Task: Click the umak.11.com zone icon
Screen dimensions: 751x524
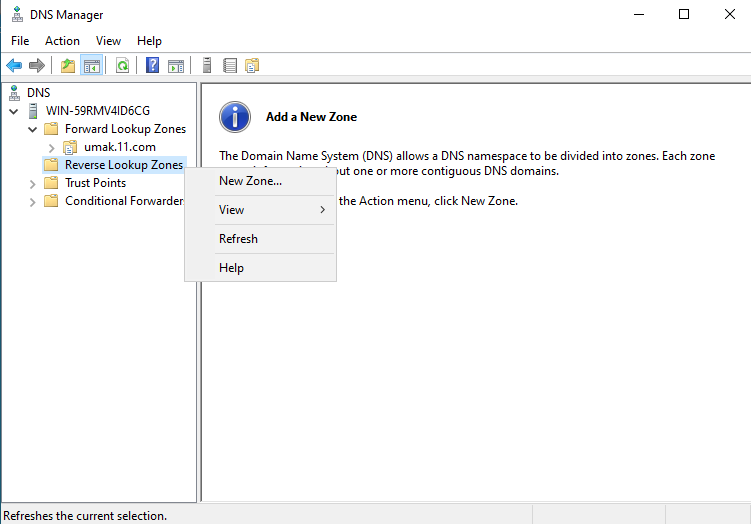Action: 70,147
